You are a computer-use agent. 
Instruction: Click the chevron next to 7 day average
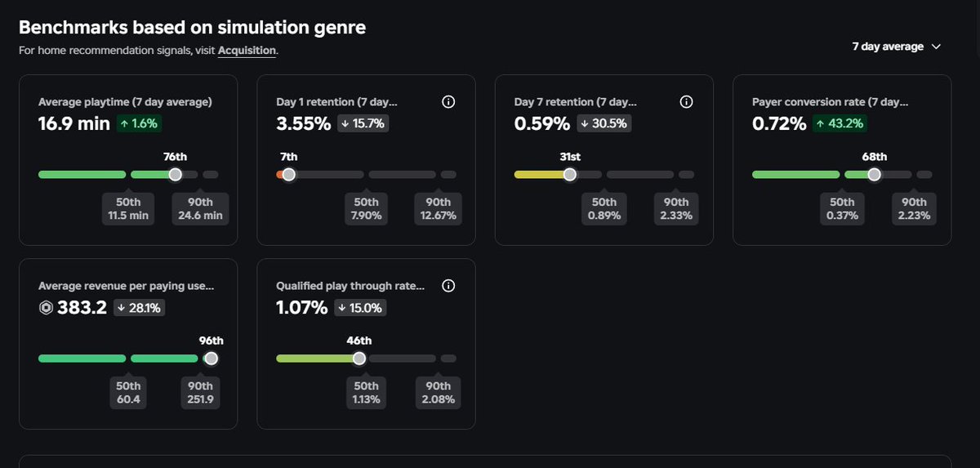[x=936, y=47]
